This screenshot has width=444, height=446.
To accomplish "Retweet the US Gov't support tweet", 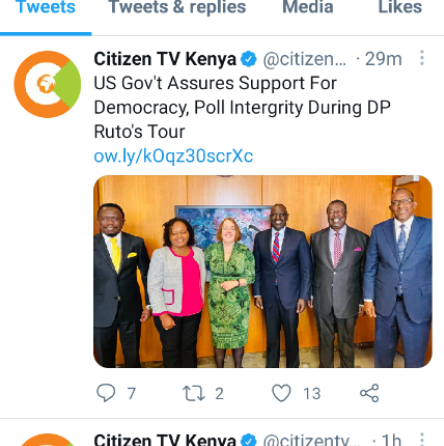I will pos(193,393).
